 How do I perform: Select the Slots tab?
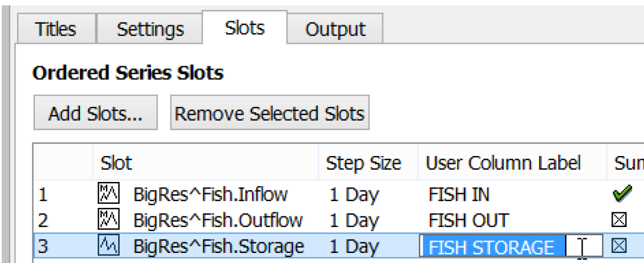click(x=244, y=28)
